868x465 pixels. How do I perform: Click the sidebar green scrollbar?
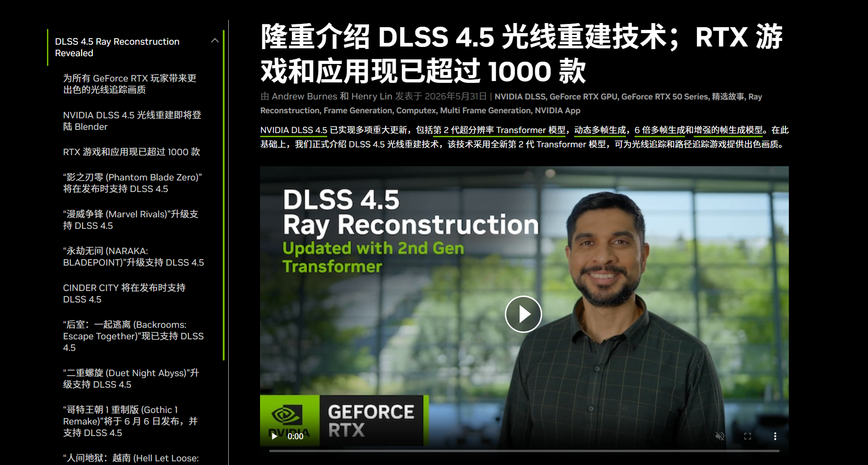click(223, 195)
